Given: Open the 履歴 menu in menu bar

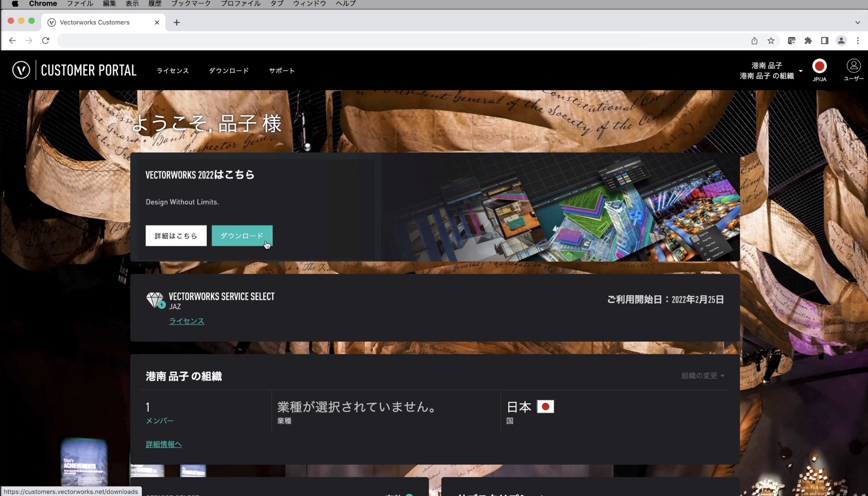Looking at the screenshot, I should click(154, 4).
